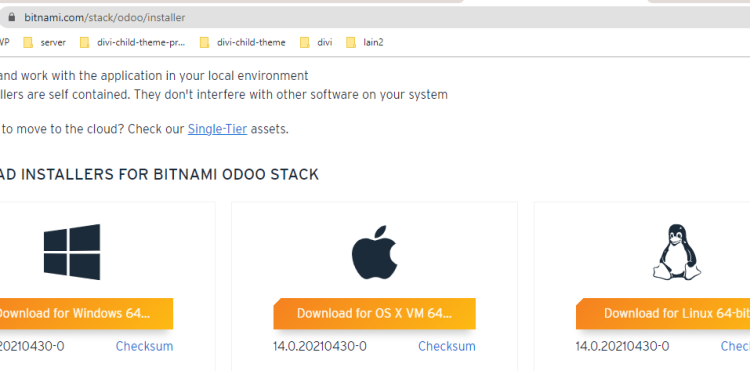This screenshot has height=371, width=750.
Task: Select the text about self contained installers
Action: 224,95
